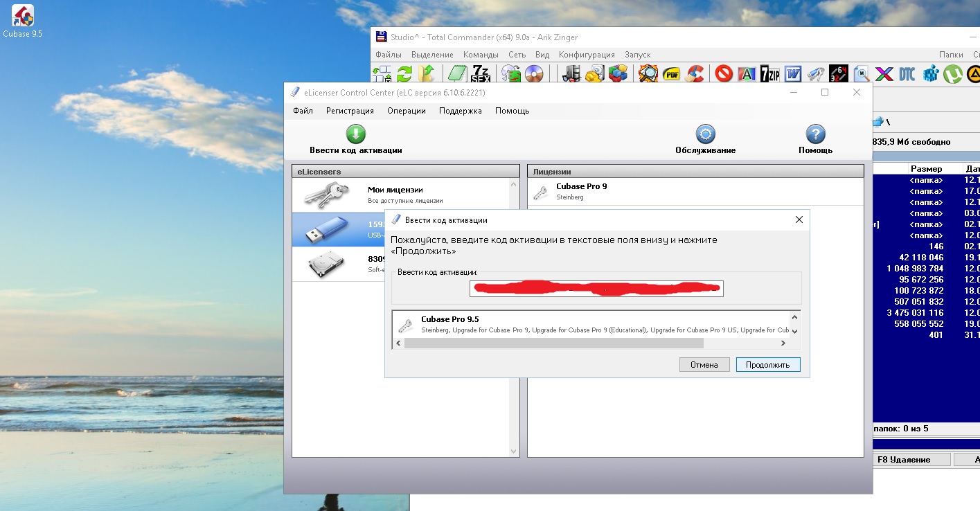Click the notepad icon in Total Commander toolbar
Image resolution: width=980 pixels, height=511 pixels.
(456, 73)
